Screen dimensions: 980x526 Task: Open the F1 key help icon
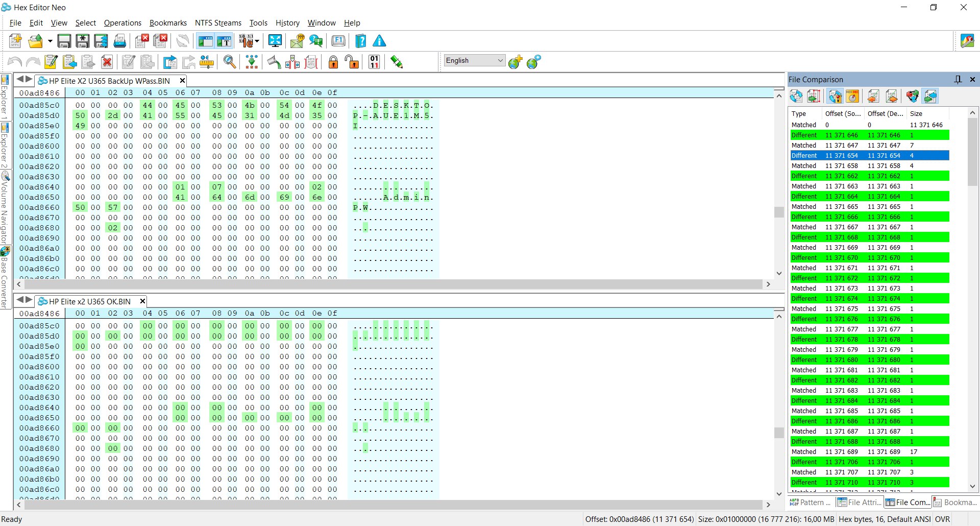[338, 41]
